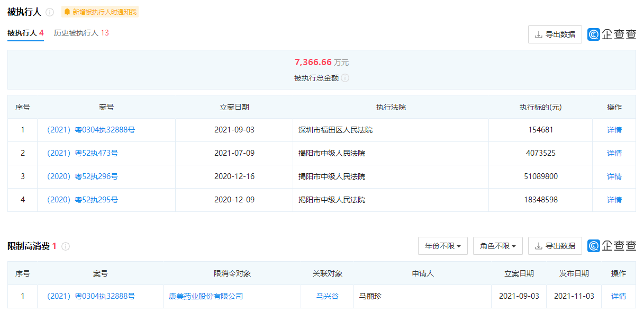Open 角色不限 role filter dropdown
This screenshot has height=311, width=644.
click(x=497, y=246)
